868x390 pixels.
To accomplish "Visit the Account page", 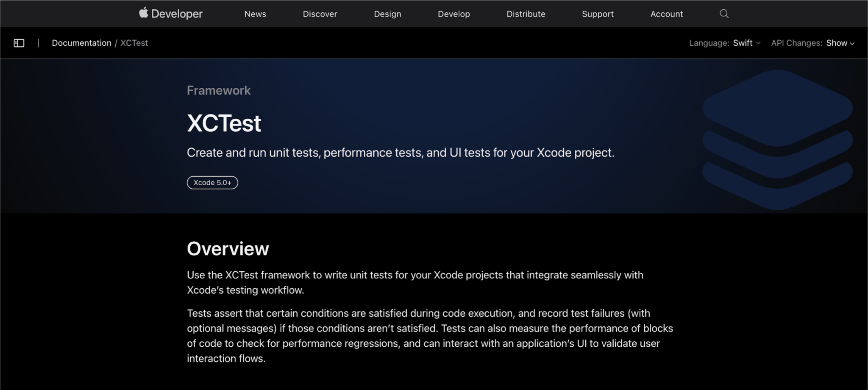I will tap(666, 14).
